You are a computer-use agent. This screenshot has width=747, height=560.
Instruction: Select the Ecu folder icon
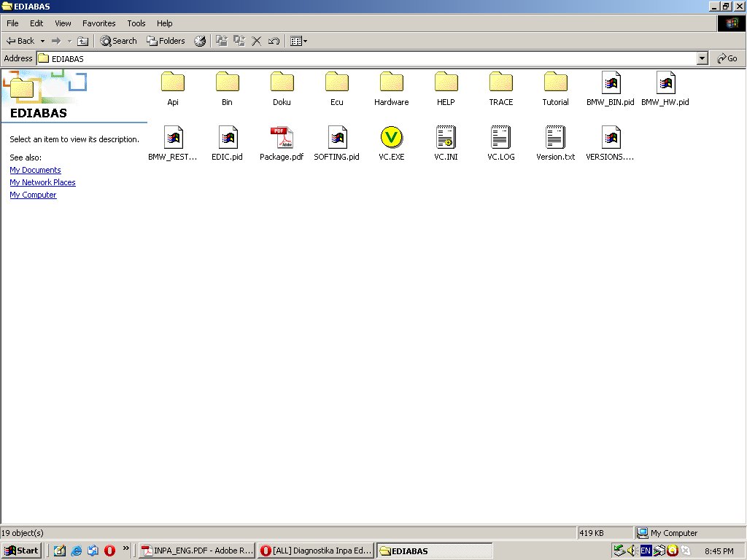point(336,82)
